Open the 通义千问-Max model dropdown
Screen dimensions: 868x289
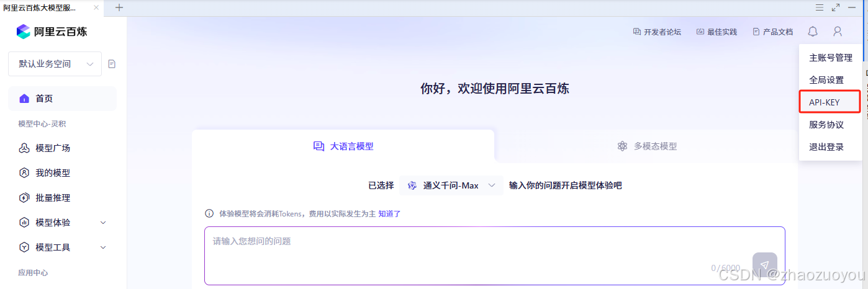(451, 185)
